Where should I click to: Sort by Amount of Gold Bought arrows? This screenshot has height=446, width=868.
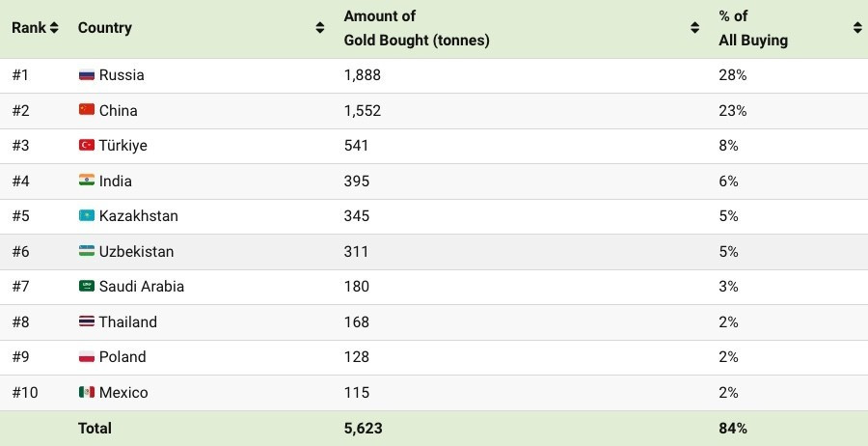[x=694, y=28]
